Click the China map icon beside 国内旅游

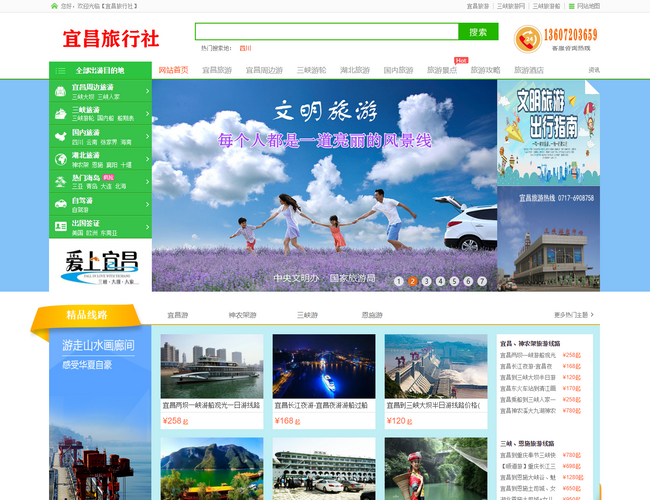(x=60, y=136)
